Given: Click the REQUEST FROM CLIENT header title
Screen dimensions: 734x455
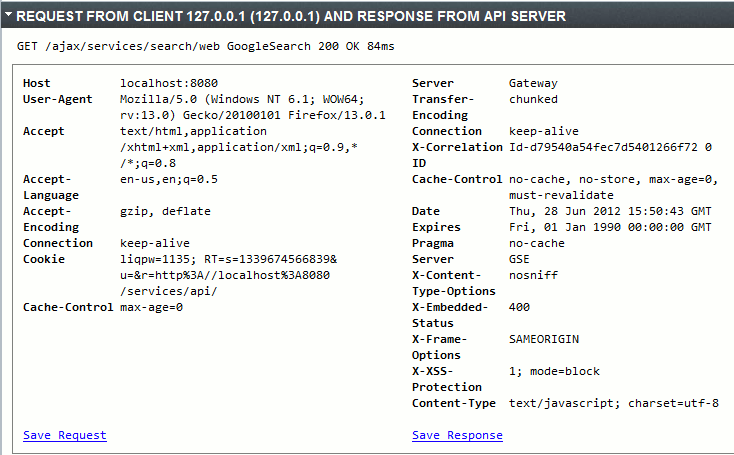Looking at the screenshot, I should (291, 16).
